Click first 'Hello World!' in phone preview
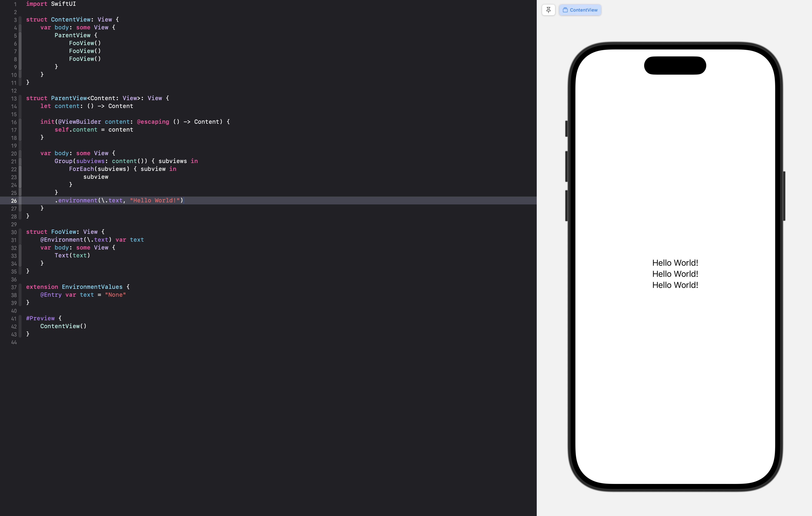The image size is (812, 516). 675,263
